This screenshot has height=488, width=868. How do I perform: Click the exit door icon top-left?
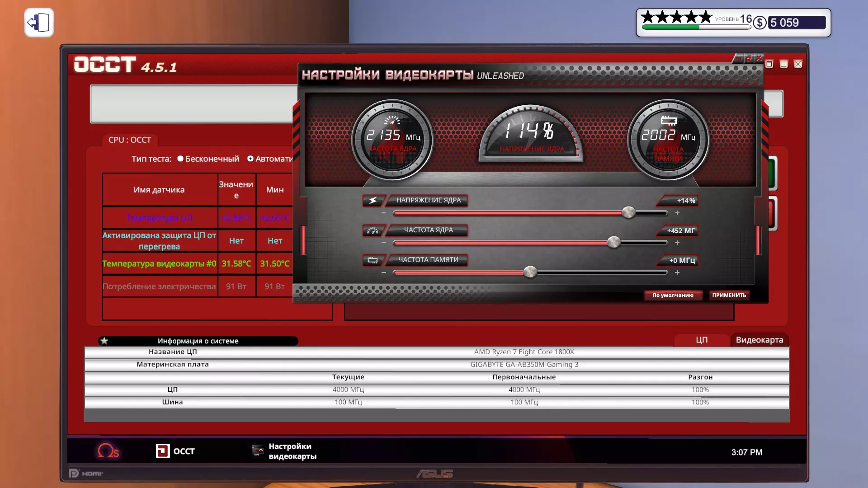(39, 23)
